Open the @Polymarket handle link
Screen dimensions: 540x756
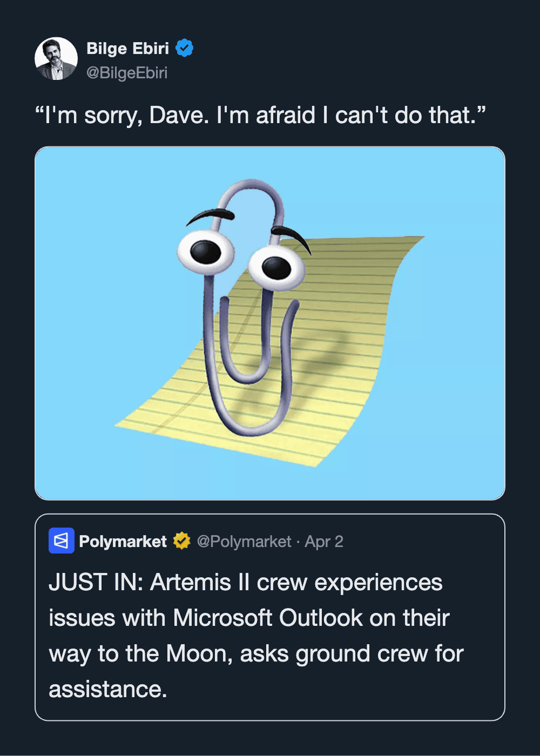(x=244, y=541)
